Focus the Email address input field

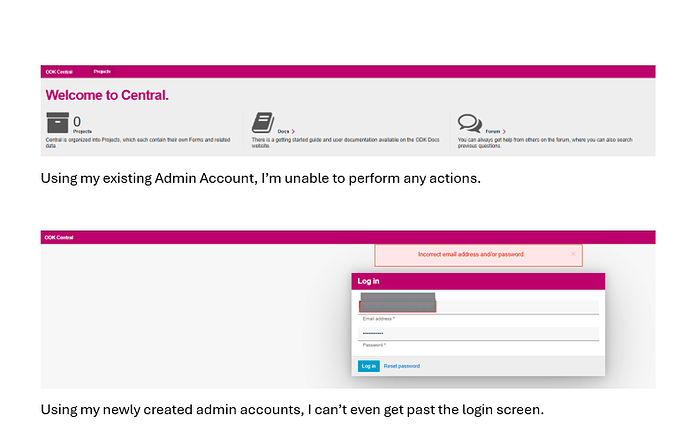(x=478, y=307)
